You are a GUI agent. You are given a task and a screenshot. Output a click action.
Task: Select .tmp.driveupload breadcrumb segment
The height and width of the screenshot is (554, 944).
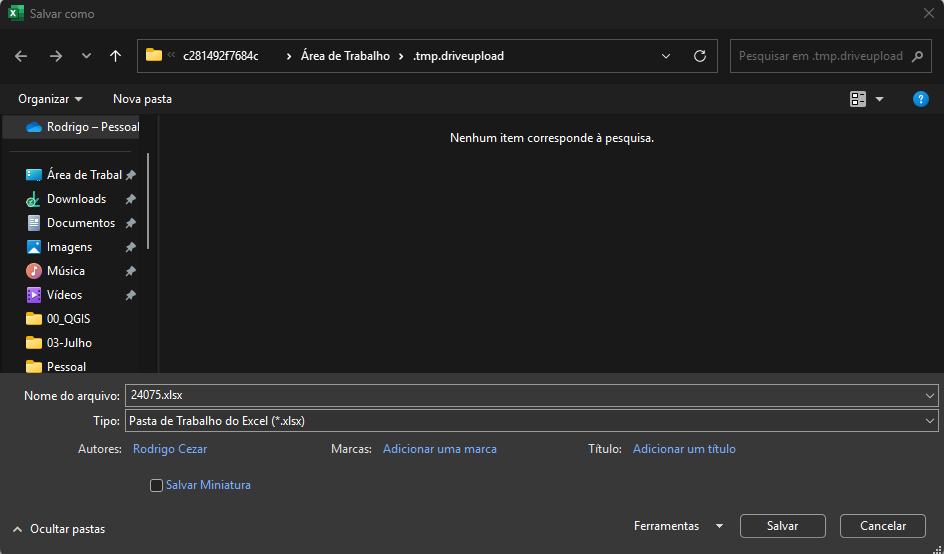click(x=458, y=56)
